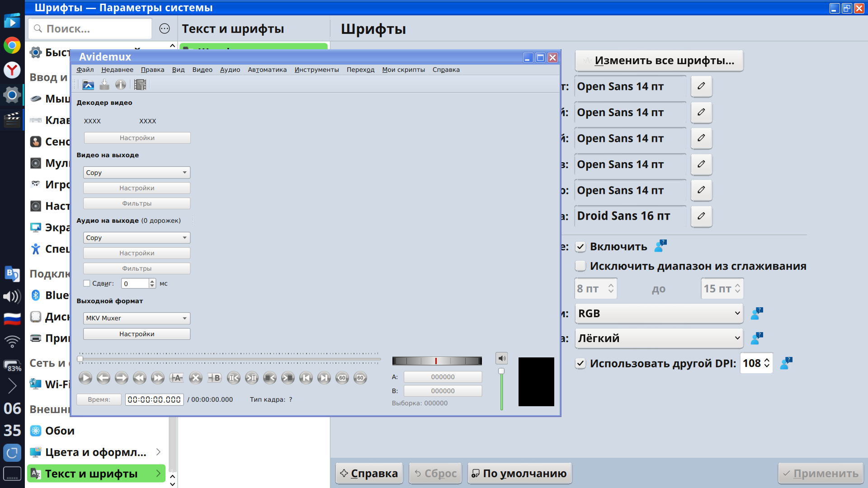The width and height of the screenshot is (868, 488).
Task: Click the speaker volume icon in Avidemux
Action: click(501, 358)
